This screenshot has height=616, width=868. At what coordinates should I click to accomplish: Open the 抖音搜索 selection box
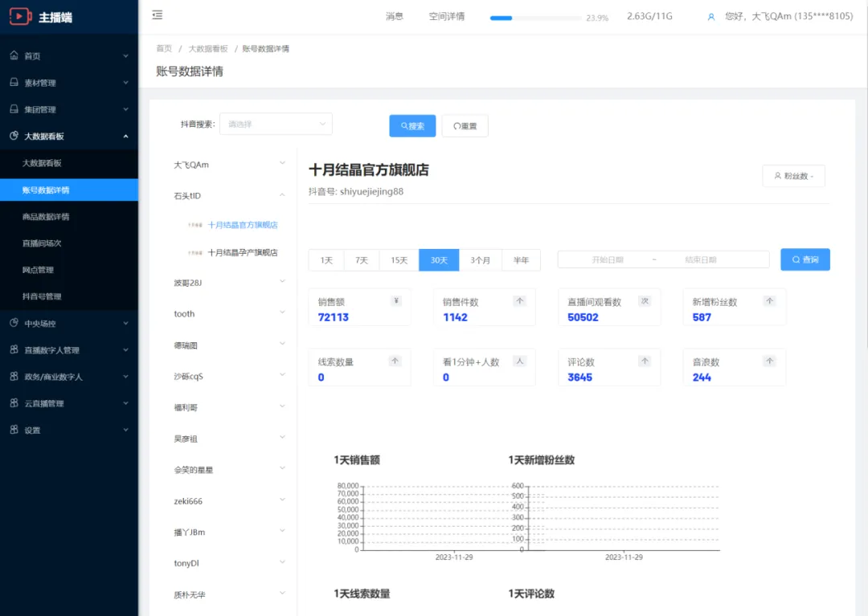tap(276, 124)
